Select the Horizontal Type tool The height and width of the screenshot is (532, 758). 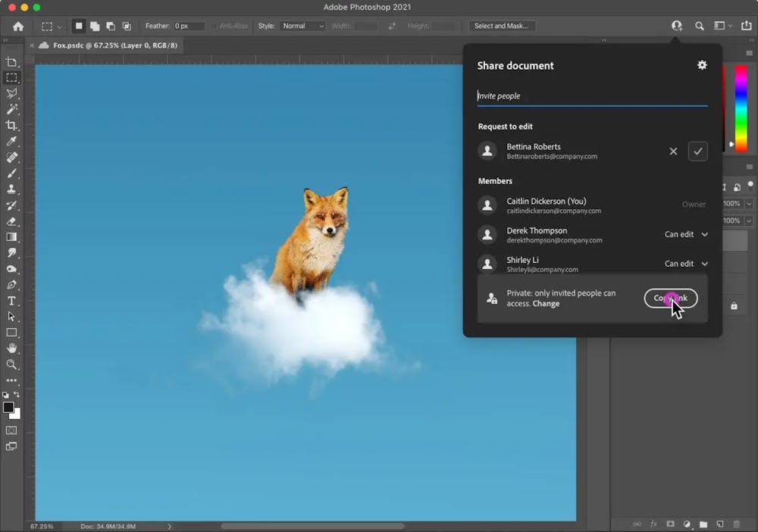11,301
